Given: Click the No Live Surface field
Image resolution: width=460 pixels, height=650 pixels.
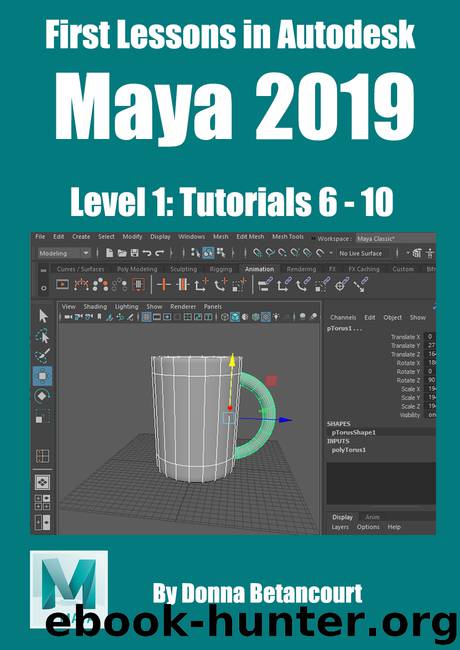Looking at the screenshot, I should (x=361, y=253).
